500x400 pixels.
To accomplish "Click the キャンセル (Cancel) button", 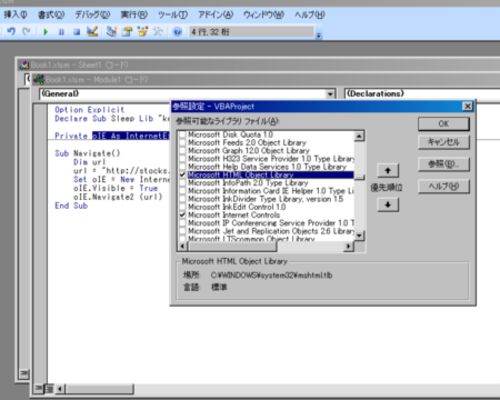I will 444,142.
